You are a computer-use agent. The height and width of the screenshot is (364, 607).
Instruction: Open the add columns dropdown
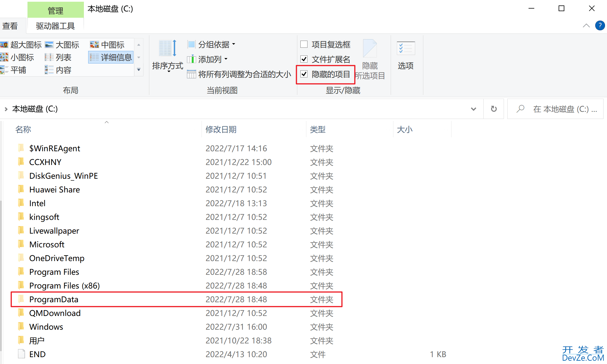pyautogui.click(x=208, y=59)
